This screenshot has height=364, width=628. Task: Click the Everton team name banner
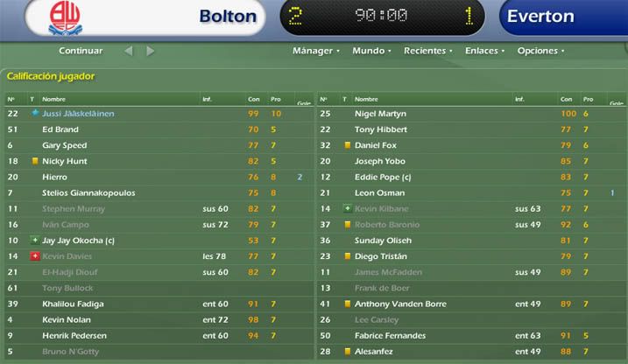coord(564,17)
